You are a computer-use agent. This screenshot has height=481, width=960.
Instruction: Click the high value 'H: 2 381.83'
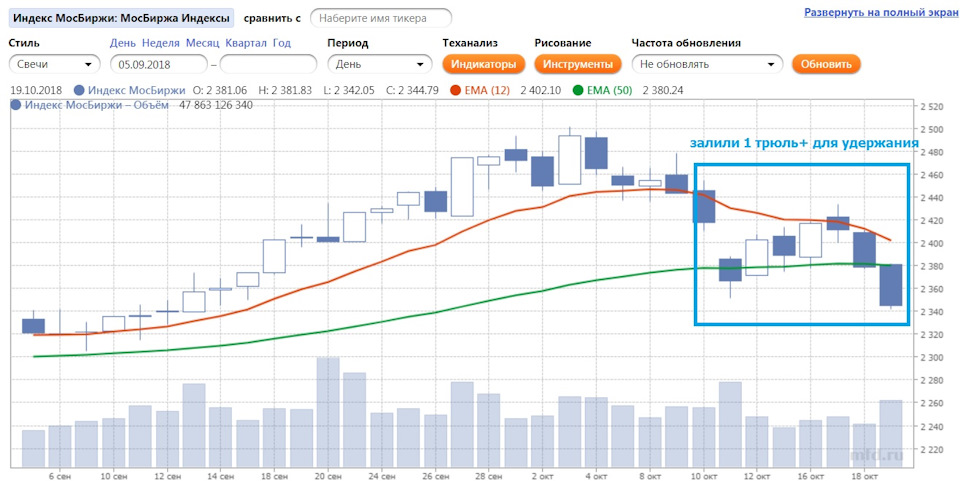tap(285, 91)
